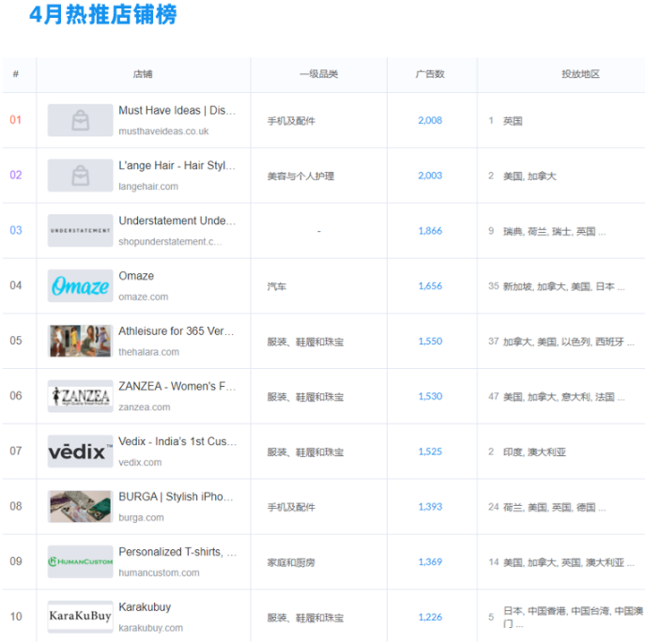Click the 一级品类 column header
This screenshot has width=645, height=644.
point(319,74)
